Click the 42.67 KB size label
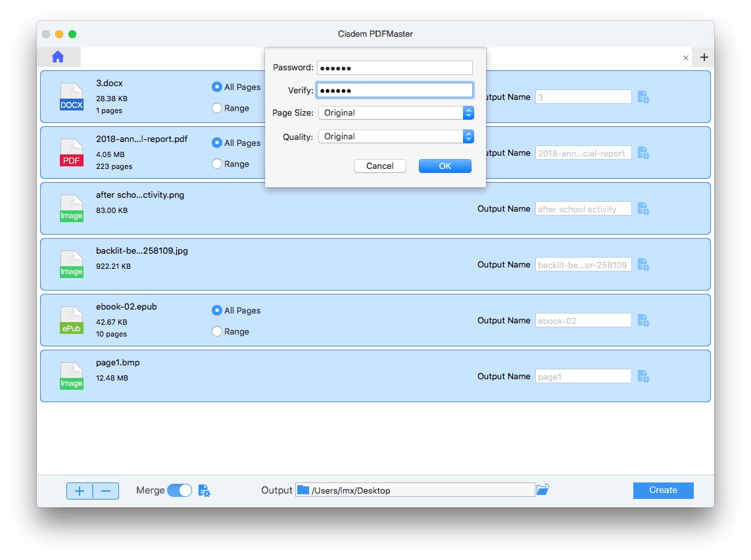This screenshot has height=560, width=751. click(x=112, y=322)
